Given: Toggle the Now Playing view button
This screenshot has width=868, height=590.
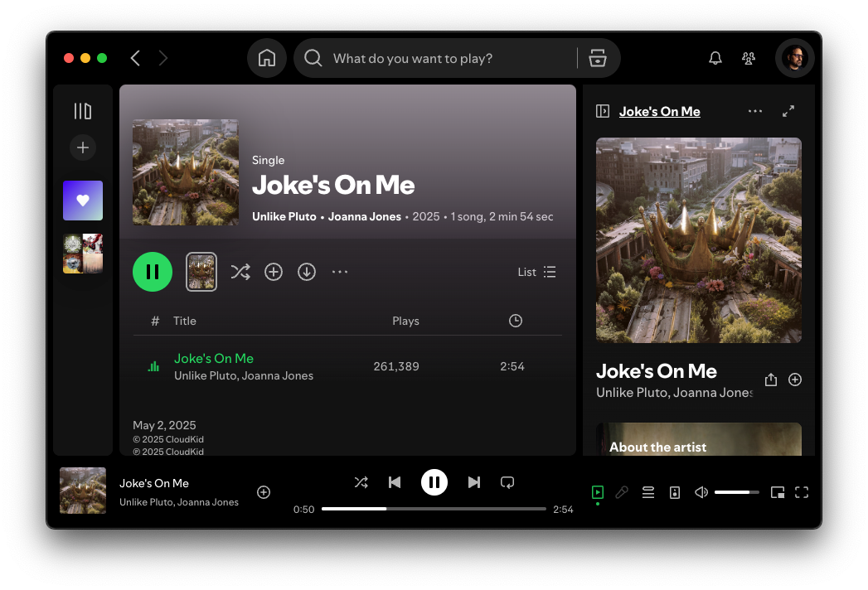Looking at the screenshot, I should (x=598, y=492).
